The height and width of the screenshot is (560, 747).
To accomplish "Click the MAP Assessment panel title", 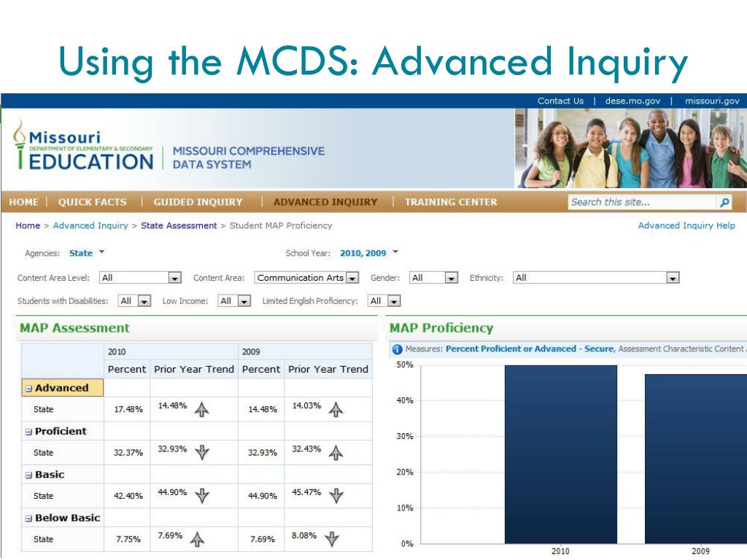I will pos(75,328).
